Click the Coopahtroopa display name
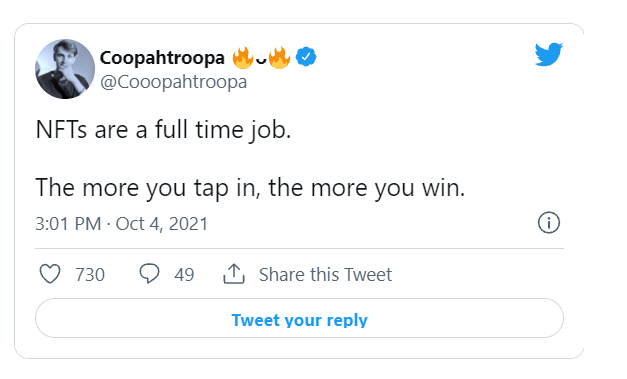The image size is (627, 379). tap(162, 58)
